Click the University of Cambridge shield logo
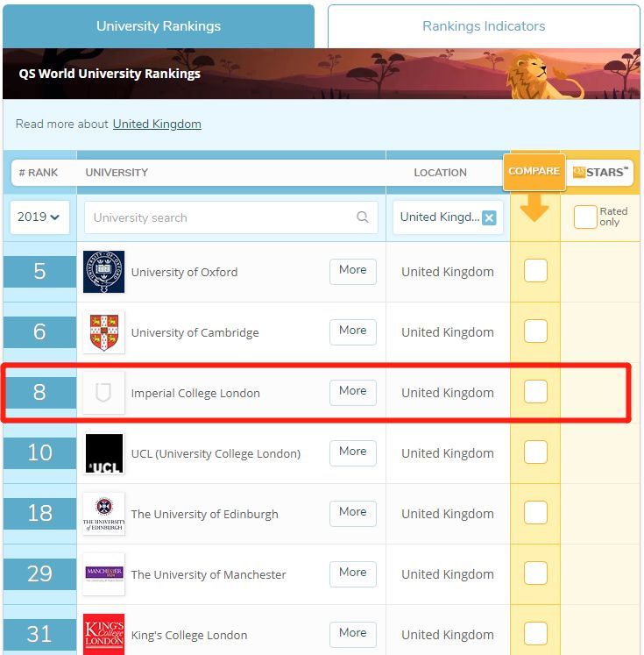This screenshot has height=655, width=644. tap(103, 332)
